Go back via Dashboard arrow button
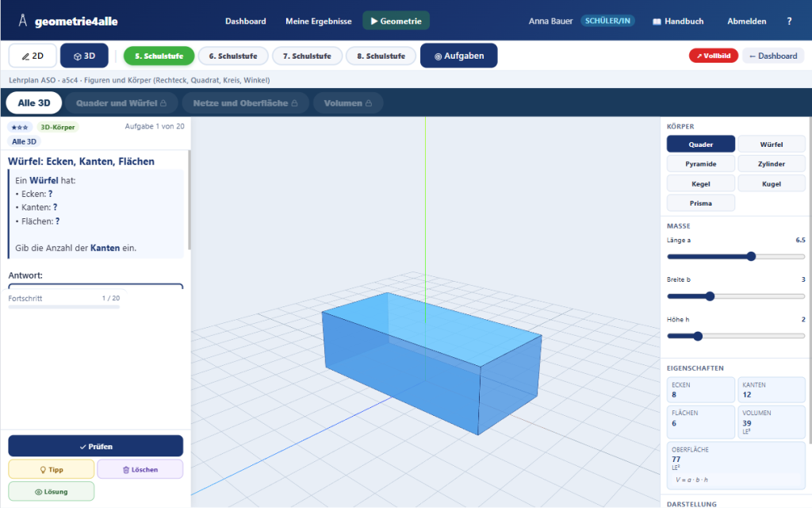This screenshot has width=812, height=508. [x=773, y=56]
